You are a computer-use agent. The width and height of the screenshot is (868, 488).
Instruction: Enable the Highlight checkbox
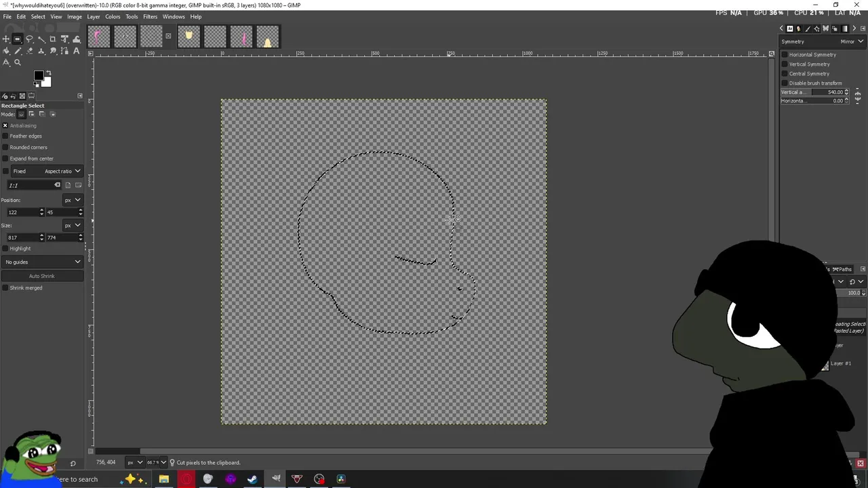[x=5, y=249]
